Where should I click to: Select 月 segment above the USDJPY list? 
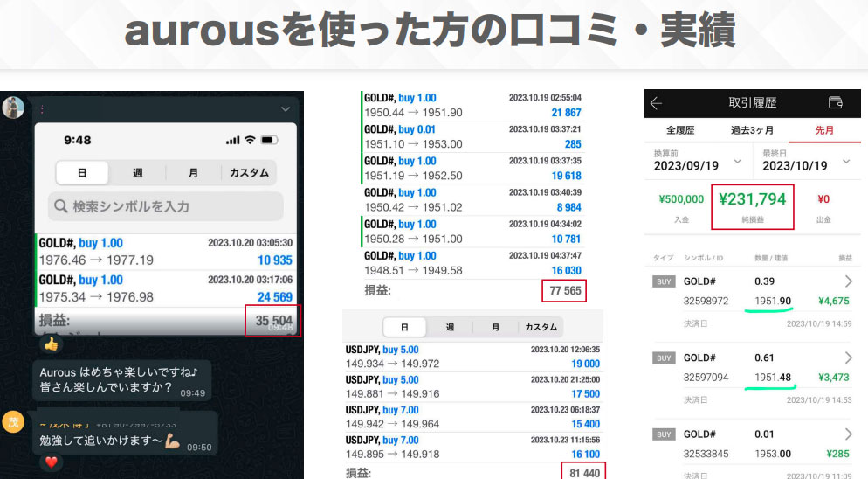tap(495, 327)
